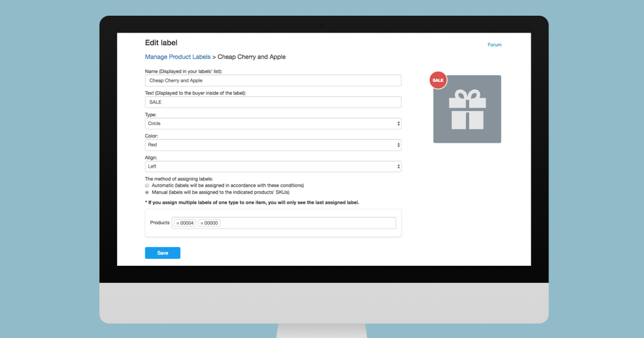Open the Forum link
The width and height of the screenshot is (644, 338).
494,45
